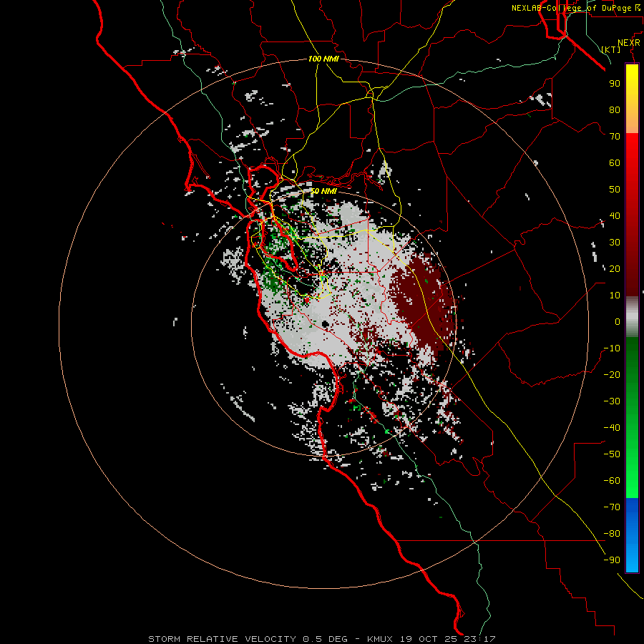The height and width of the screenshot is (644, 644).
Task: Click the [KT] units label
Action: 611,49
